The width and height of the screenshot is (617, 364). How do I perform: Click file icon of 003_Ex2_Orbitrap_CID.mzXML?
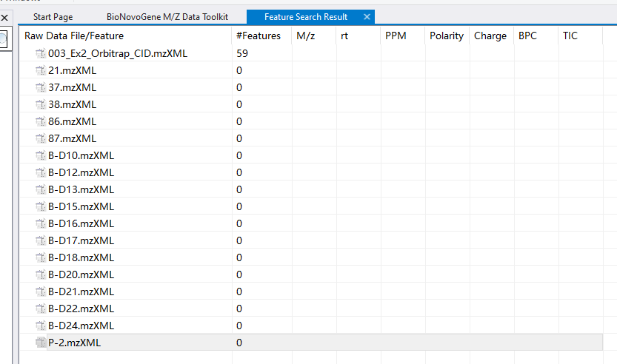point(41,53)
